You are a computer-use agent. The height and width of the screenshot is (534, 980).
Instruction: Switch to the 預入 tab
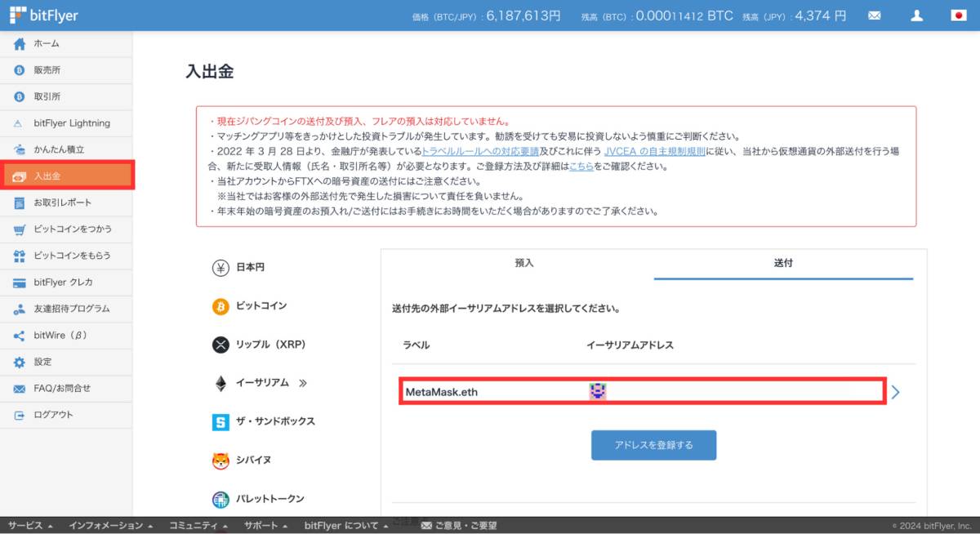coord(523,263)
